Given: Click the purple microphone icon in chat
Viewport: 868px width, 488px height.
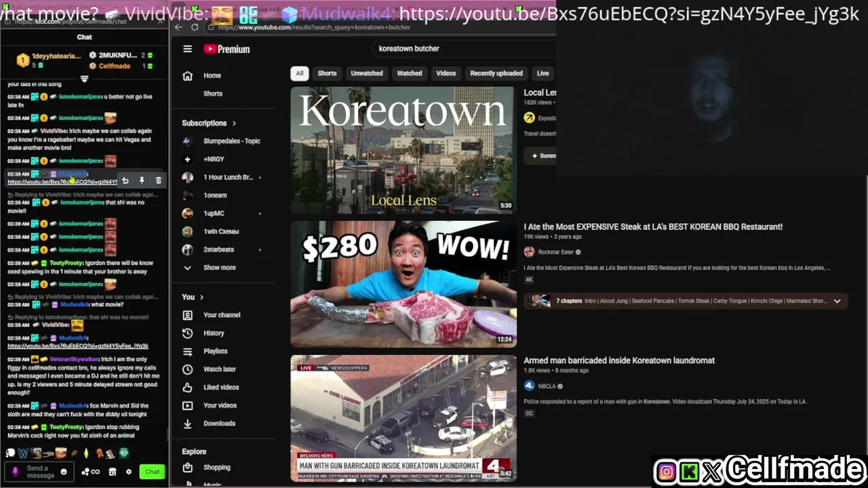Looking at the screenshot, I should (15, 472).
